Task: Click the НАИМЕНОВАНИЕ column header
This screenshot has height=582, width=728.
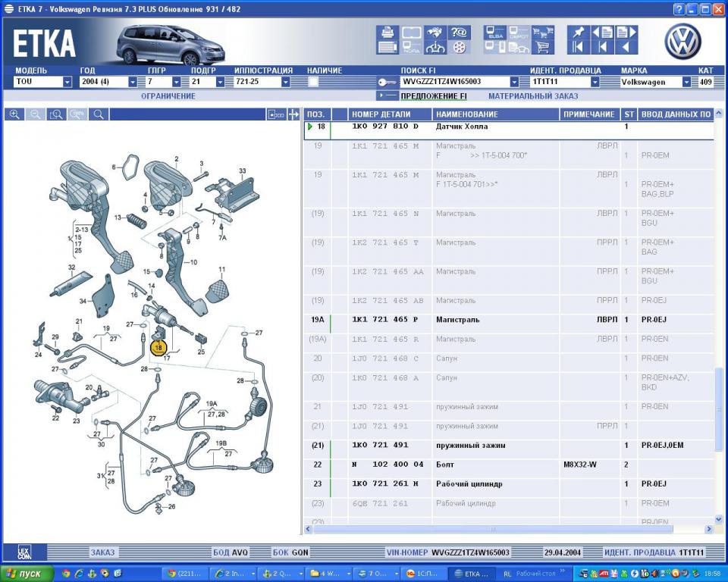Action: coord(496,114)
